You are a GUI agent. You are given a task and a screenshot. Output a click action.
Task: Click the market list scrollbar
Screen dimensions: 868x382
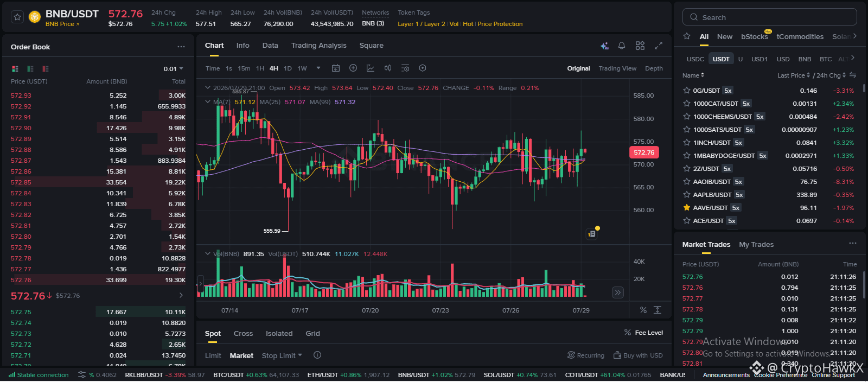click(864, 88)
